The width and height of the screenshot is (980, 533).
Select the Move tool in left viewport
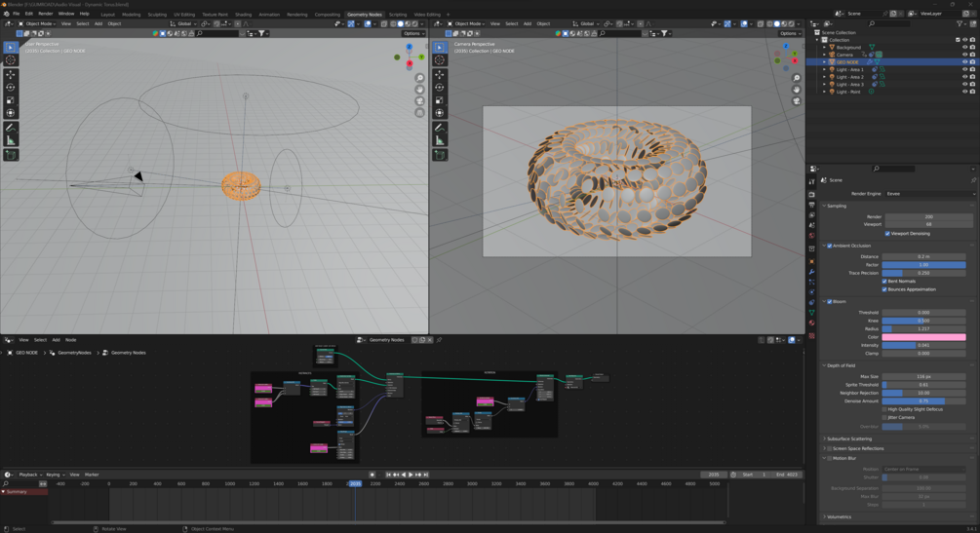11,74
